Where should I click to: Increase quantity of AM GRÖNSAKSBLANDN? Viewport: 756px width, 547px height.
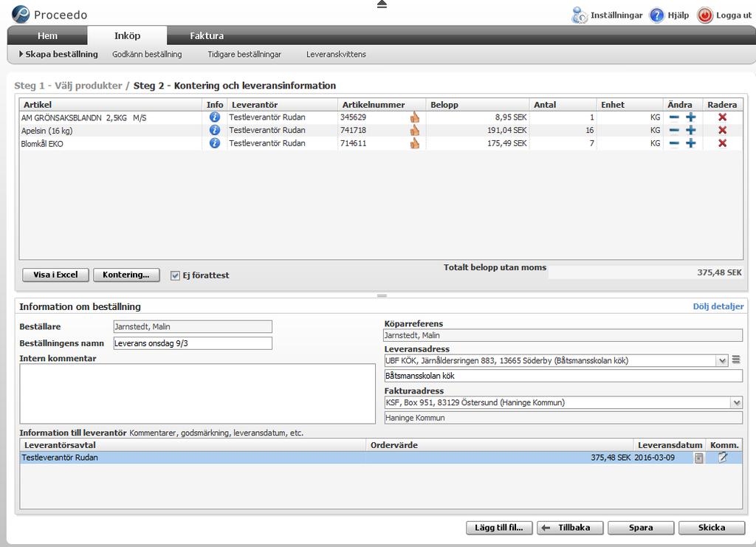691,117
